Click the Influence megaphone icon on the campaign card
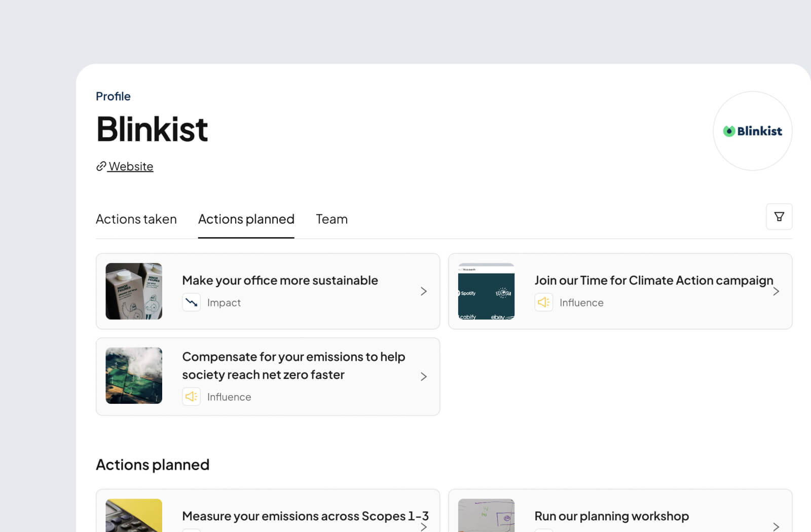 (543, 302)
